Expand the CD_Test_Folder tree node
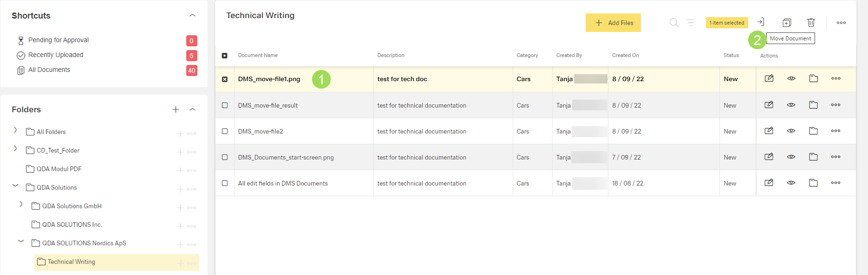The width and height of the screenshot is (868, 275). point(15,149)
